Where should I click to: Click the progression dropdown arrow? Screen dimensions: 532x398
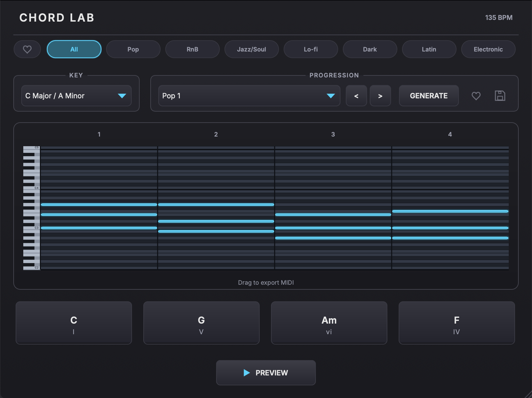(331, 96)
